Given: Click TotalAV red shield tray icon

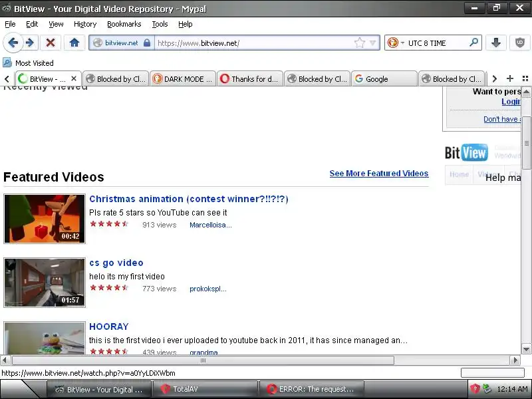Looking at the screenshot, I should 475,389.
